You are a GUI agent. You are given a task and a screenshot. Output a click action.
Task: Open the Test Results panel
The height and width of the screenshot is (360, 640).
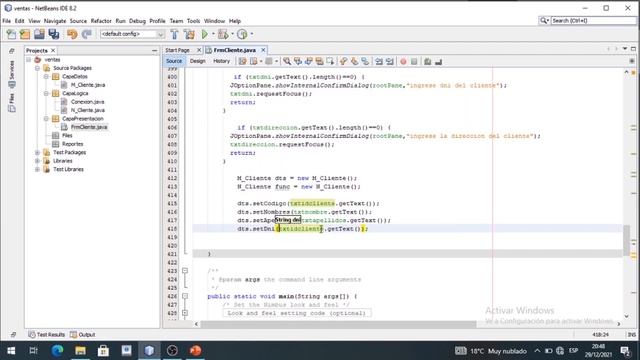coord(47,335)
